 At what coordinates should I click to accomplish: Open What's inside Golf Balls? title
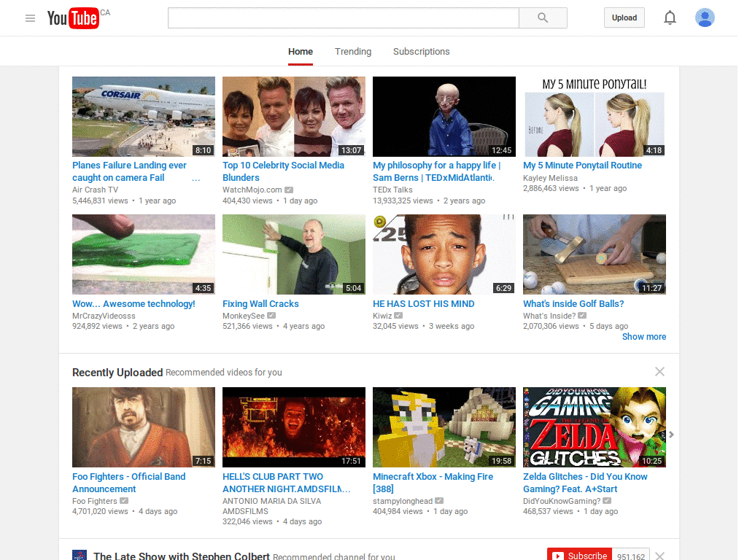(x=573, y=304)
